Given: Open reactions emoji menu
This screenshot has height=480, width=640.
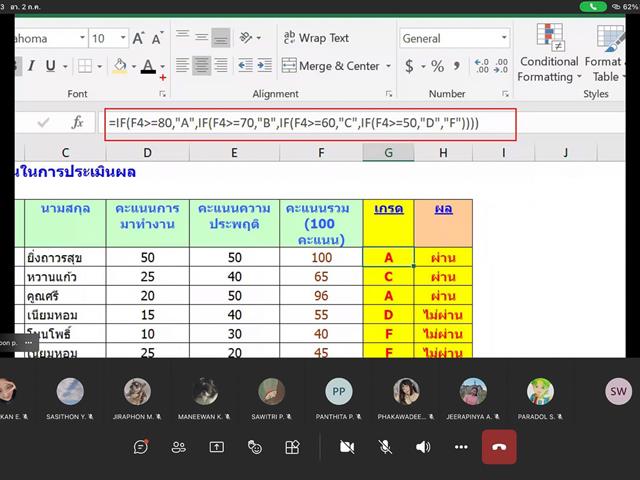Looking at the screenshot, I should pos(255,447).
